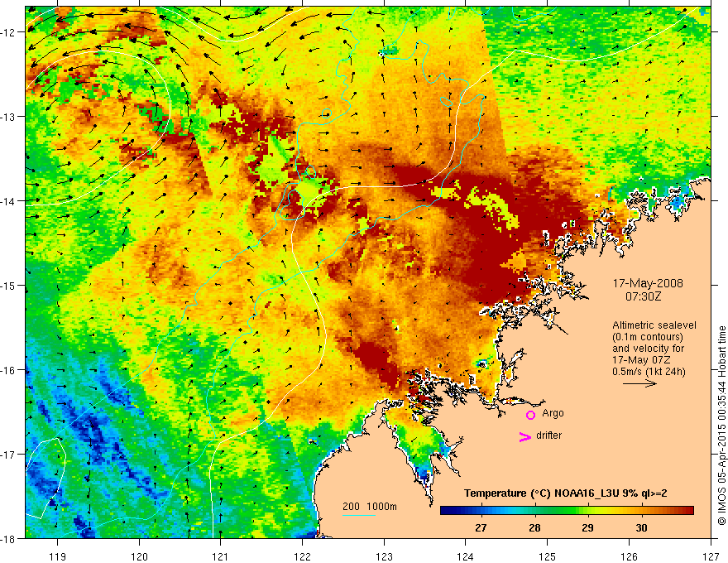The width and height of the screenshot is (728, 563).
Task: Click the latitude axis label '-16'
Action: [x=9, y=370]
